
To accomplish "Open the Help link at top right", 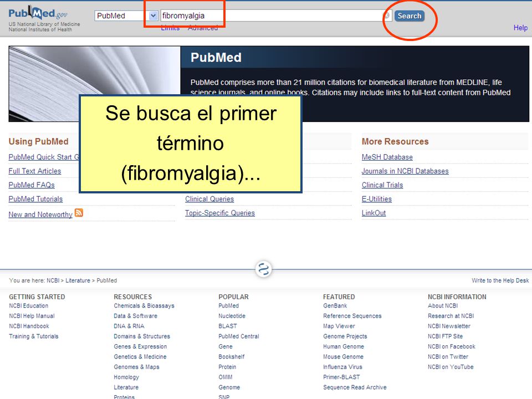I will pos(520,28).
